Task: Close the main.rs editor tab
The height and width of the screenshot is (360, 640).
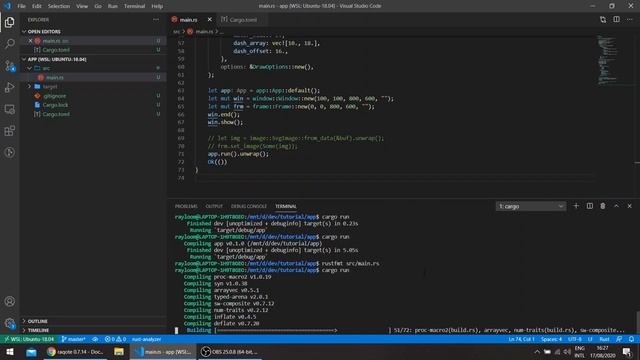Action: pyautogui.click(x=209, y=20)
